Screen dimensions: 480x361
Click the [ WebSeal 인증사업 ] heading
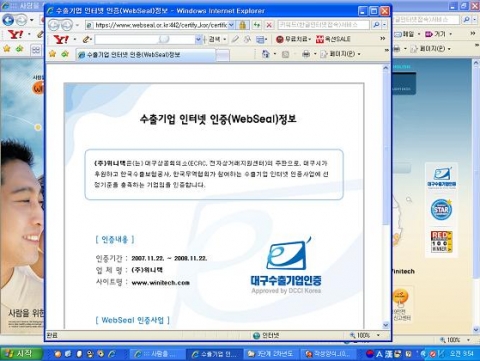tap(133, 320)
